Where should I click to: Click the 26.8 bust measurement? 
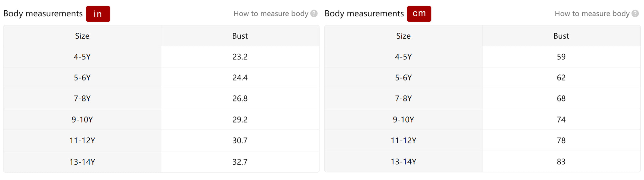pyautogui.click(x=240, y=99)
